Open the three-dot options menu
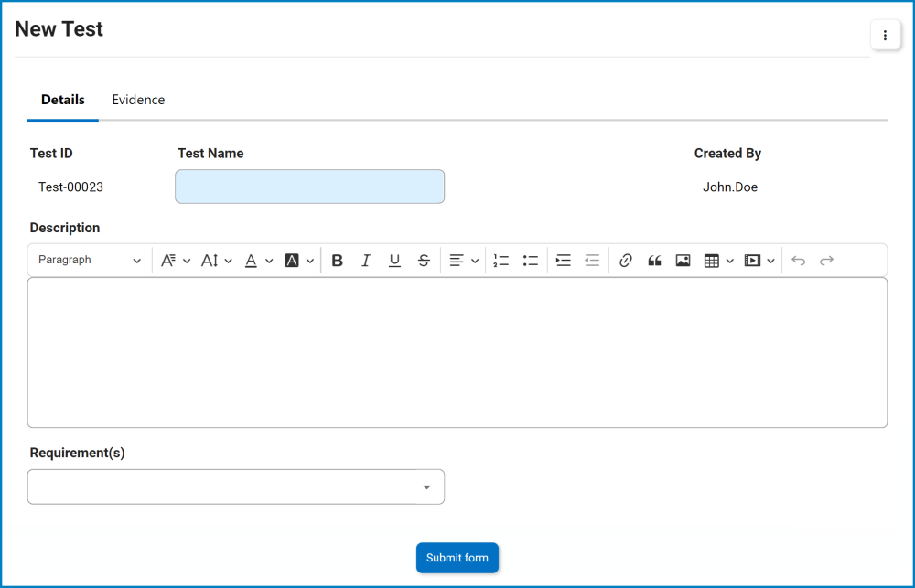This screenshot has height=588, width=915. pos(885,35)
